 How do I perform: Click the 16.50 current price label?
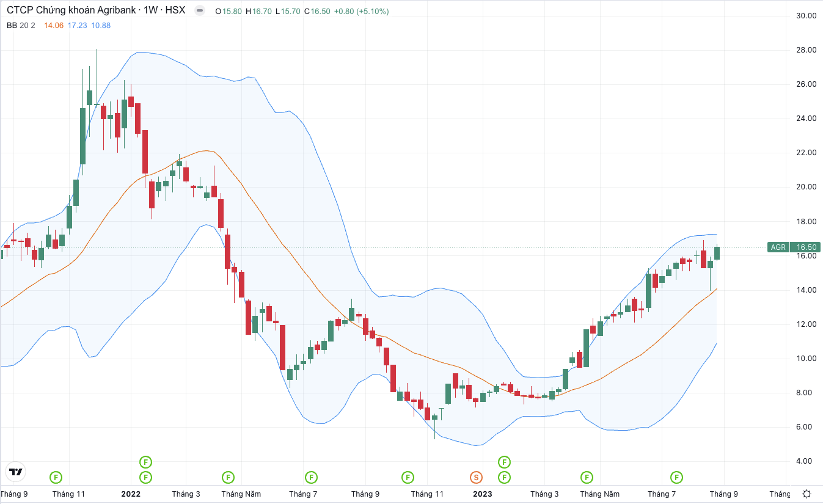point(806,247)
